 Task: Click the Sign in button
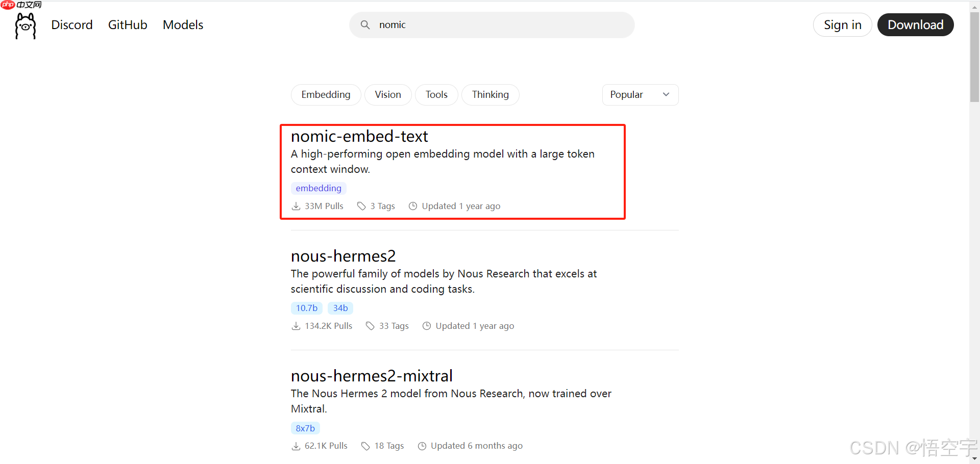tap(842, 25)
